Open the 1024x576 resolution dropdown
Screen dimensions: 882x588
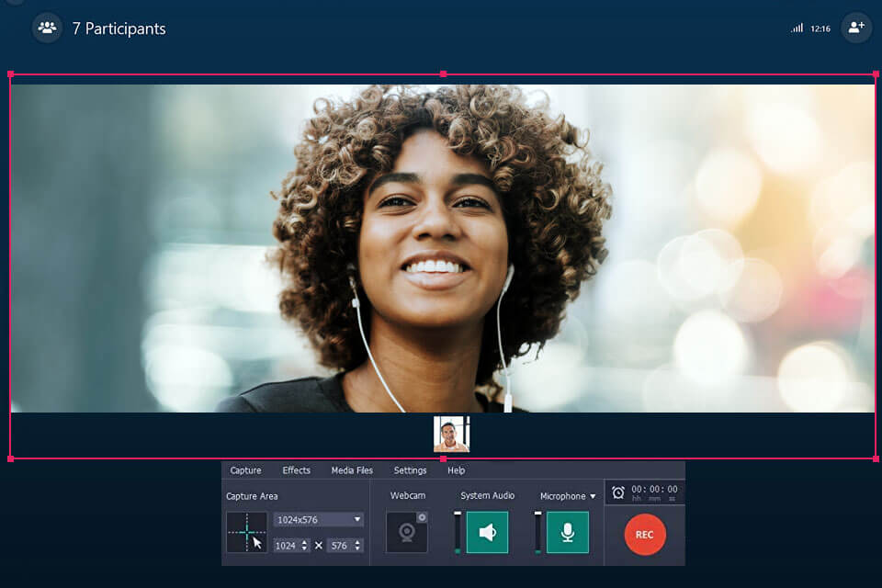click(x=319, y=519)
